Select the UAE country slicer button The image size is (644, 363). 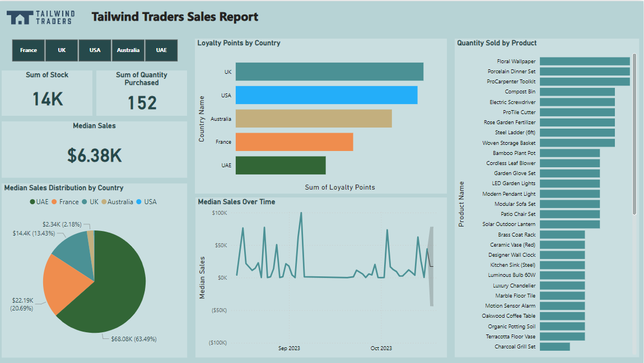(161, 50)
